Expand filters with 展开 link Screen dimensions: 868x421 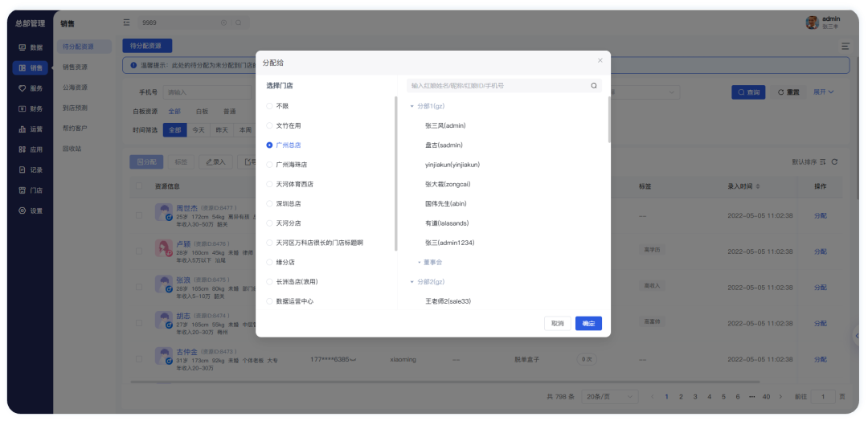click(x=823, y=92)
